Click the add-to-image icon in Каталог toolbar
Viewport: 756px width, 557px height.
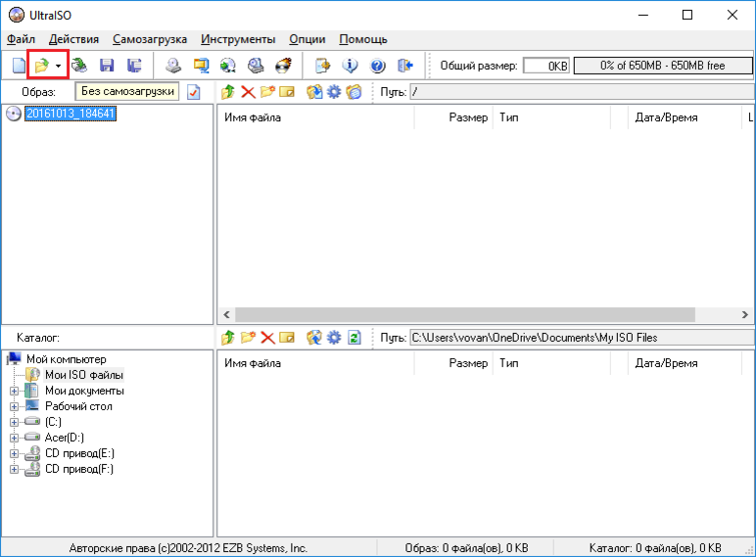314,338
